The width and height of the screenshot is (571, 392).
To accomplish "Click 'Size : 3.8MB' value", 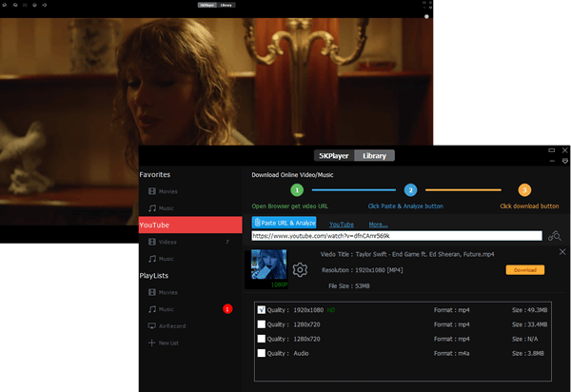I will 528,353.
